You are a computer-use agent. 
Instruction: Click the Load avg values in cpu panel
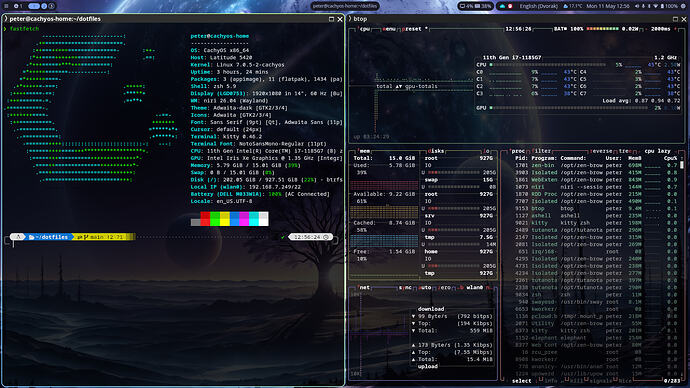(641, 101)
